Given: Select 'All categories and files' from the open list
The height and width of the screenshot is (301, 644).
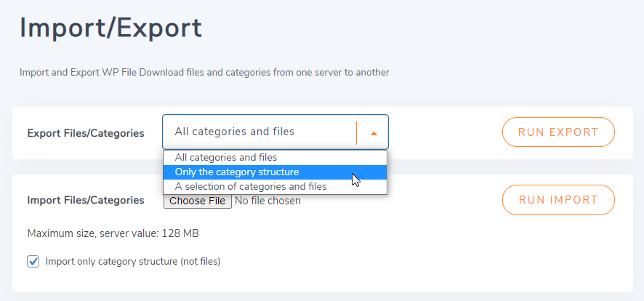Looking at the screenshot, I should point(225,157).
